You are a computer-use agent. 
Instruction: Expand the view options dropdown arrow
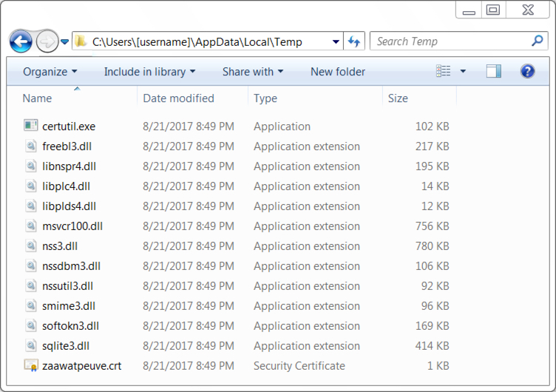[463, 71]
